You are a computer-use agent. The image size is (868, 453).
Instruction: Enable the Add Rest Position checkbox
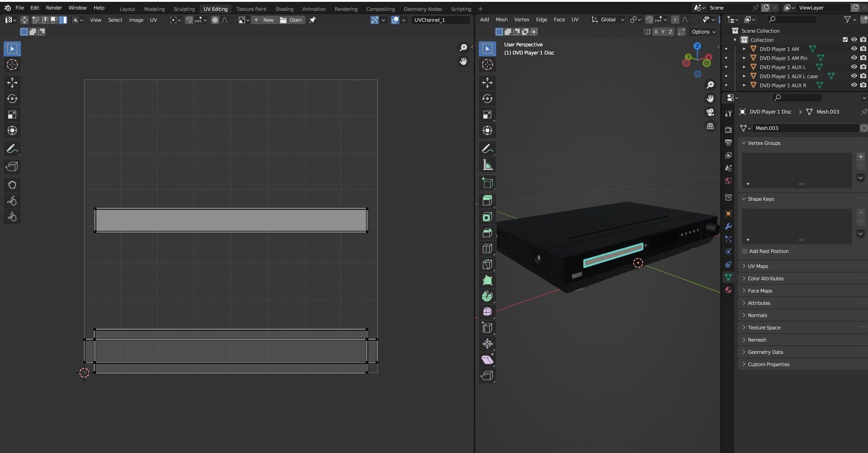point(745,251)
